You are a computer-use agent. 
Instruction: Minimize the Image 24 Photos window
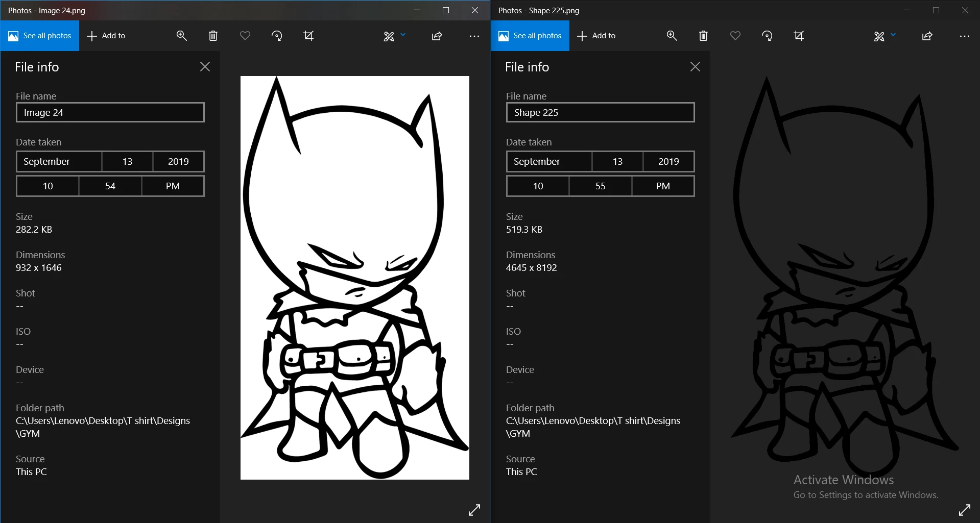(417, 10)
